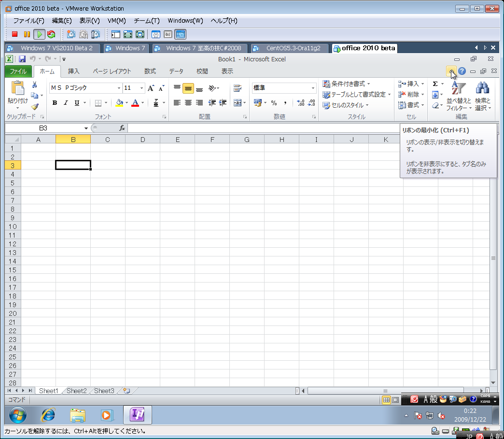The width and height of the screenshot is (504, 439).
Task: Click the Cut scissors icon
Action: tap(34, 85)
